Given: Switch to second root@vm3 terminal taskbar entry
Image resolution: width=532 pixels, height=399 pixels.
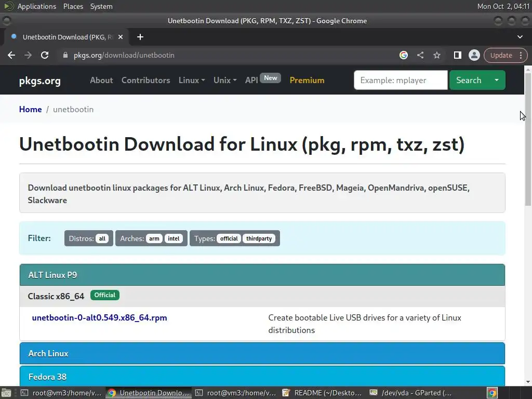Looking at the screenshot, I should [236, 393].
